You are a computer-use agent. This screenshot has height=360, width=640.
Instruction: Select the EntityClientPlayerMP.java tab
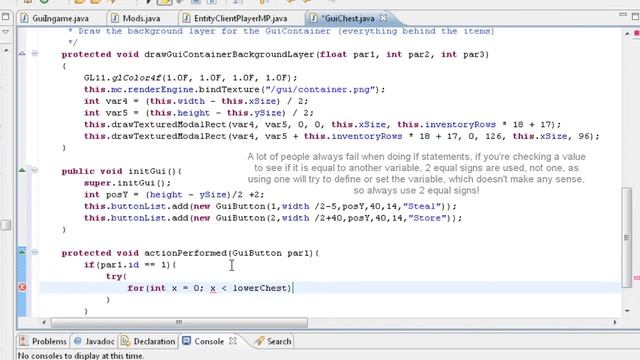point(236,18)
